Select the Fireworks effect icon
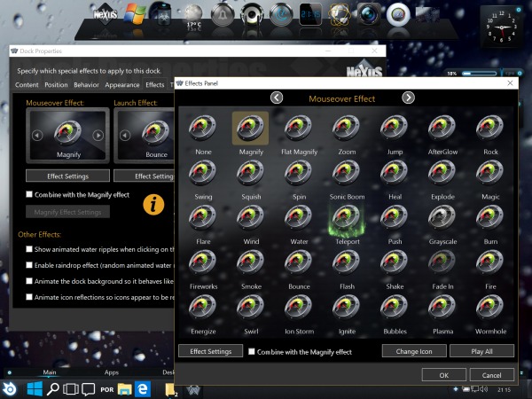The image size is (532, 399). [x=203, y=263]
